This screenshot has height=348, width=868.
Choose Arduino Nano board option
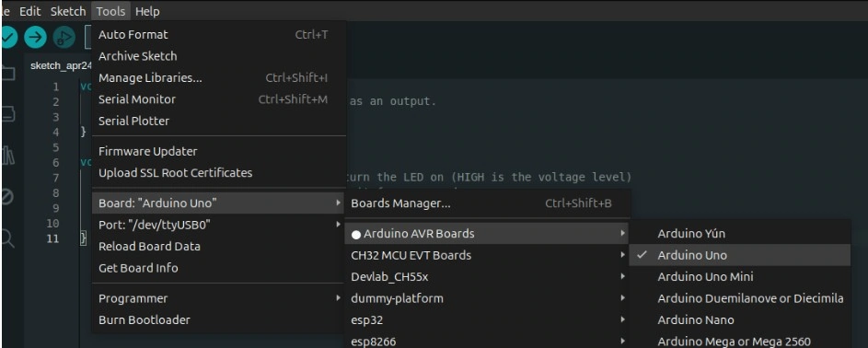739,319
